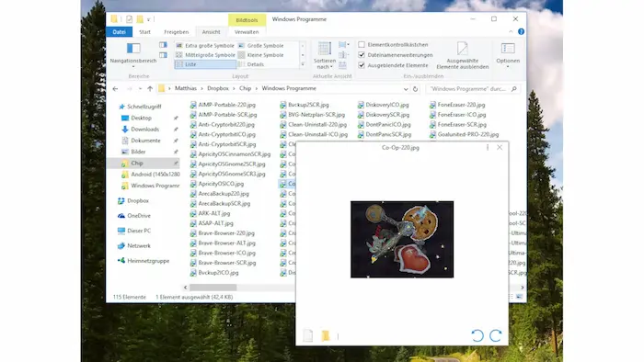Click the help icon in the ribbon
Viewport: 644px width, 362px height.
[x=521, y=31]
